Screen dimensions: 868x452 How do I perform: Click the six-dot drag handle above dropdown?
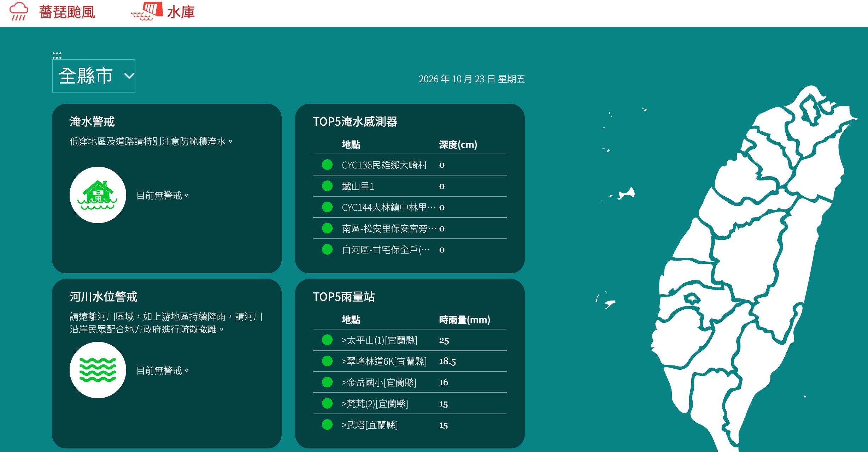click(x=57, y=55)
